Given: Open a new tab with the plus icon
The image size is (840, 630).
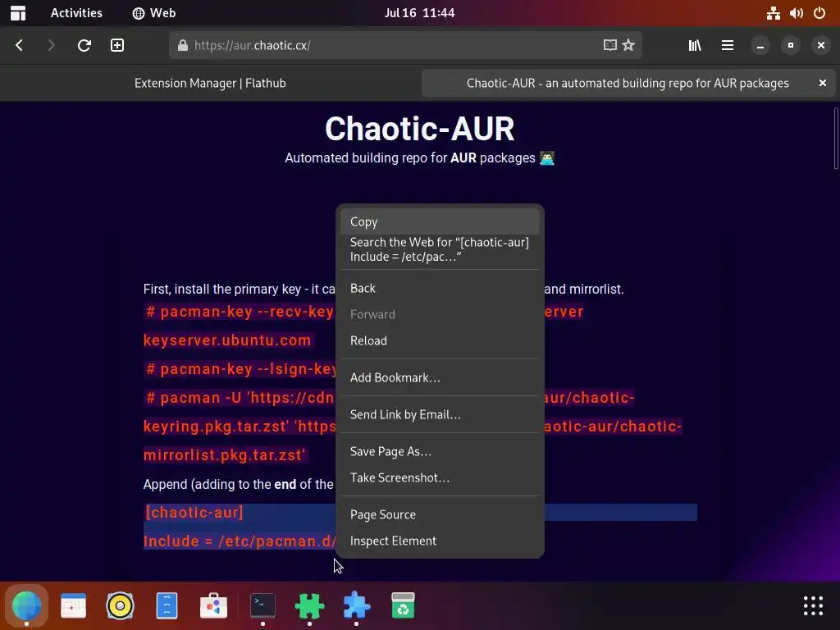Looking at the screenshot, I should [x=117, y=46].
